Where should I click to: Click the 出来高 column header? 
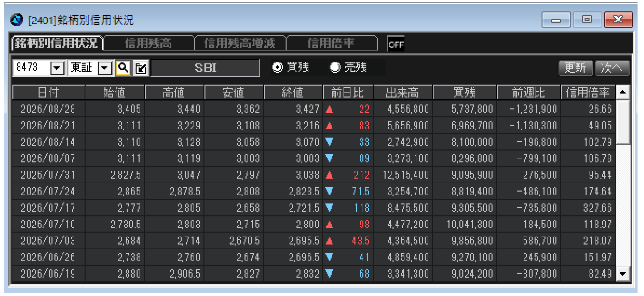(x=402, y=92)
